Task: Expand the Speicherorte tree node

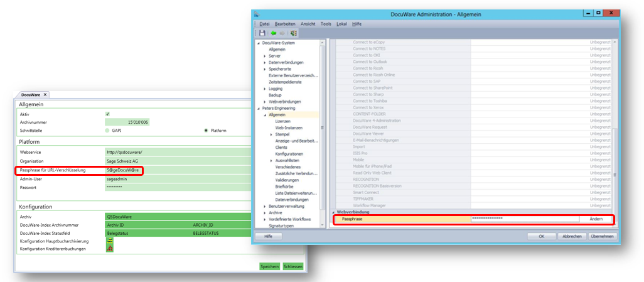Action: [265, 69]
